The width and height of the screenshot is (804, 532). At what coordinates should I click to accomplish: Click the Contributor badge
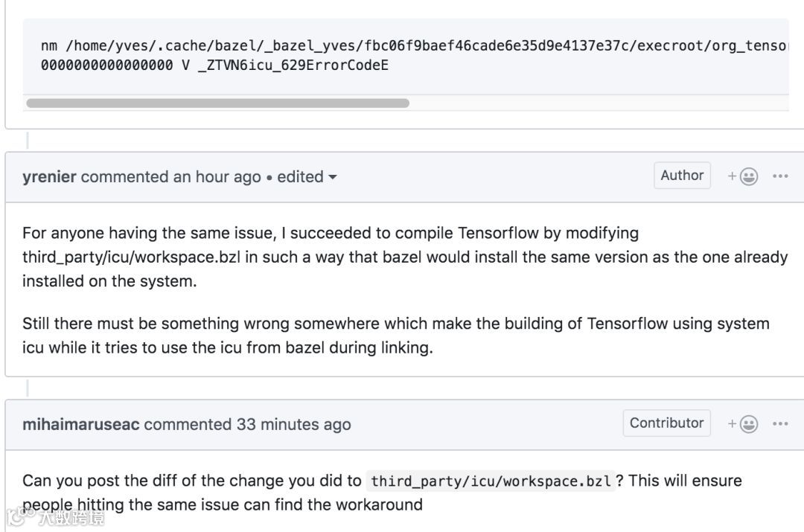(666, 423)
